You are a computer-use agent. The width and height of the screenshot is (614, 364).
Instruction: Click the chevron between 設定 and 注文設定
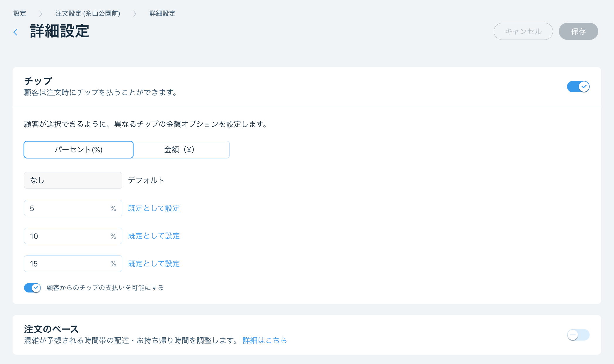coord(41,13)
